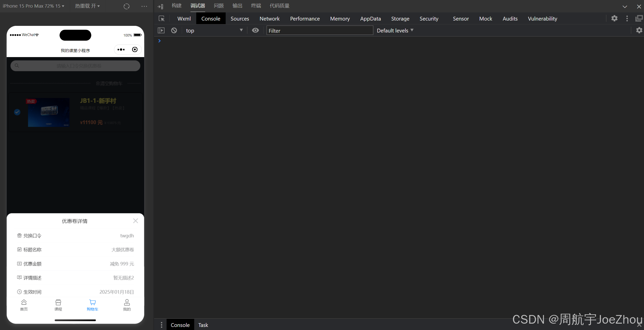Uncheck the JB1-1-新手村 course checkbox
This screenshot has width=644, height=330.
pyautogui.click(x=17, y=112)
